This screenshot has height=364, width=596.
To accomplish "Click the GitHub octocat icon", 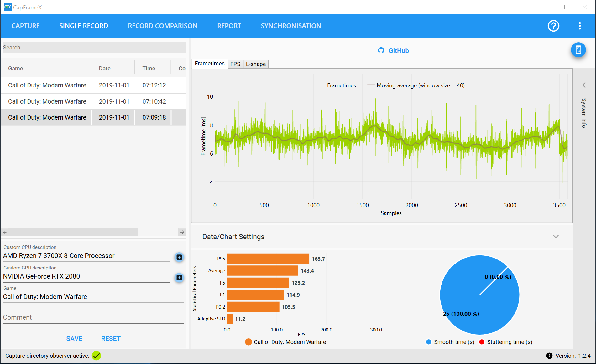I will (x=381, y=50).
